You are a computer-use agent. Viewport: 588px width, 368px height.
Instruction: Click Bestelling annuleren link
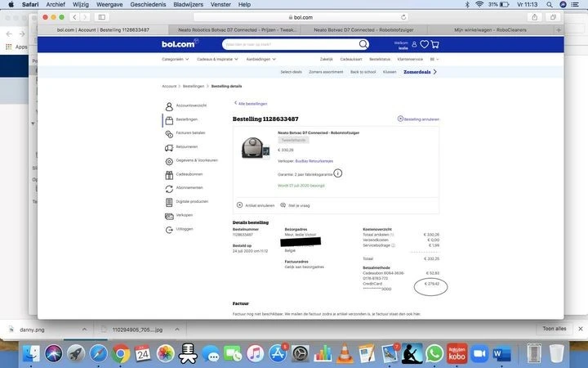click(x=418, y=119)
